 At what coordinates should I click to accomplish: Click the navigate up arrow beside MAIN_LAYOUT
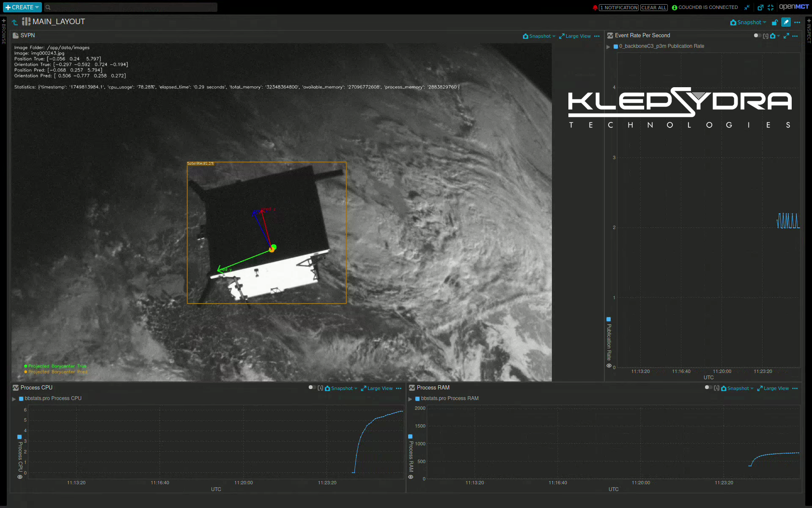point(15,22)
